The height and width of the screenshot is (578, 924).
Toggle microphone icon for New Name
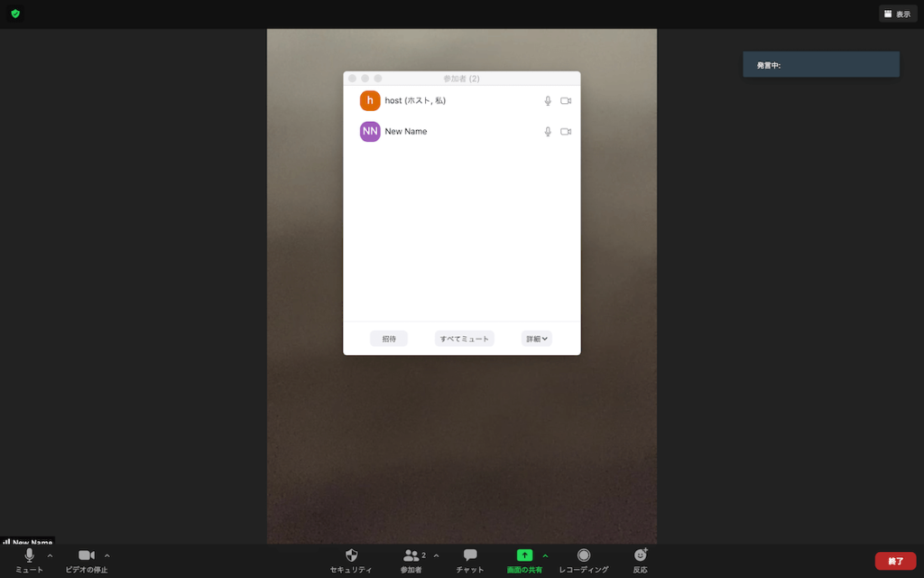[x=547, y=132]
